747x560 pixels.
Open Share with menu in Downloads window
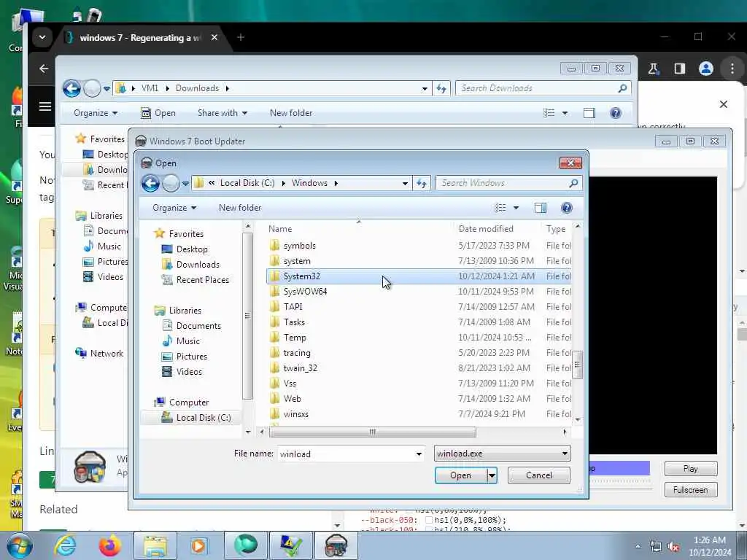click(222, 113)
